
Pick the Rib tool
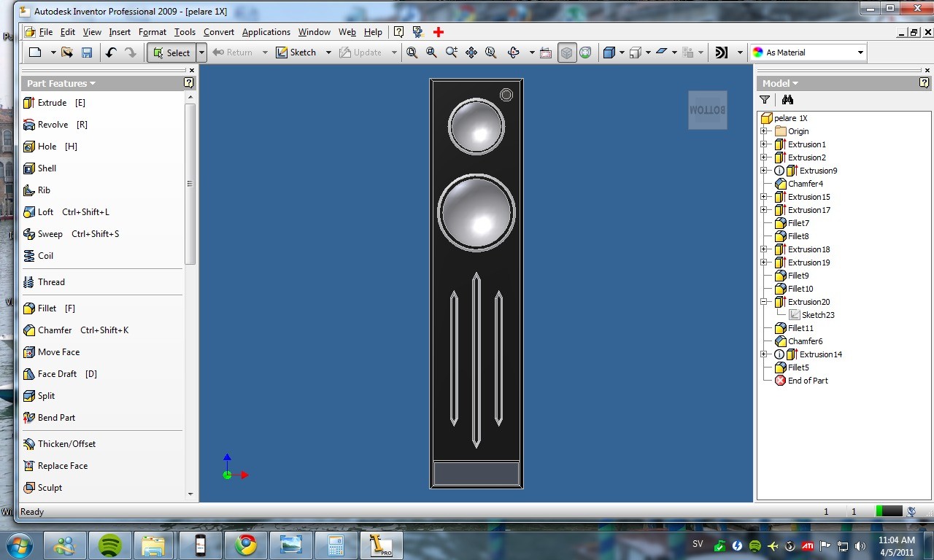36,190
